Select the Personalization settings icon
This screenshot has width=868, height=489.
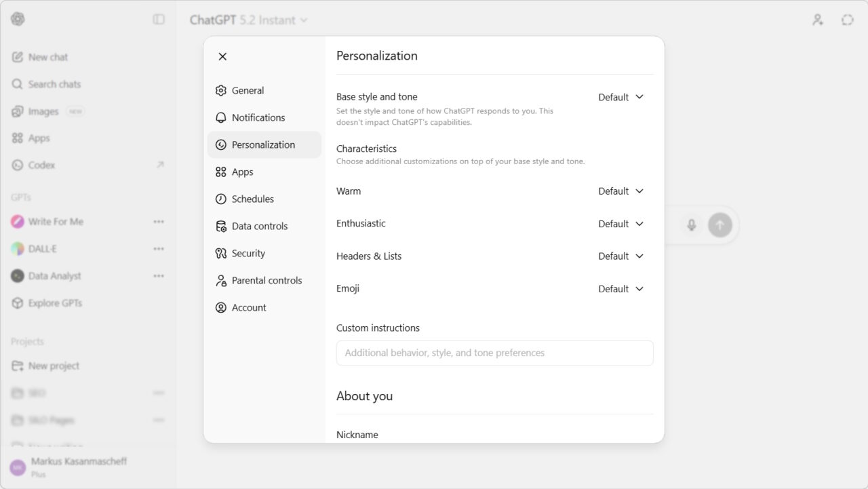click(x=220, y=144)
